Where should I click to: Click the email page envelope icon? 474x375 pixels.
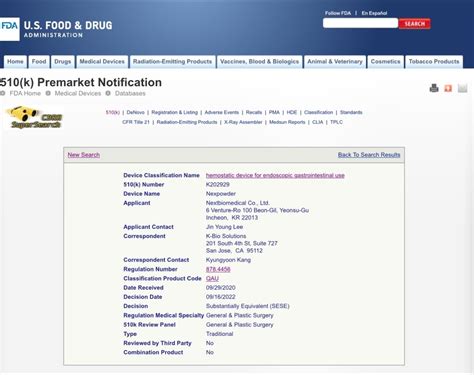(462, 88)
